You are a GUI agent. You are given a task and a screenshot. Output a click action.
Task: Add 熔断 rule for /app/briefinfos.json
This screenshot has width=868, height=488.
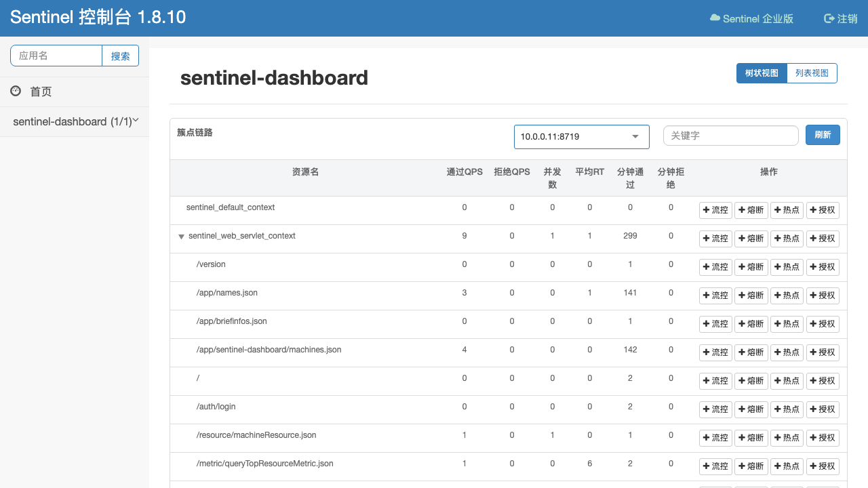[x=751, y=324]
